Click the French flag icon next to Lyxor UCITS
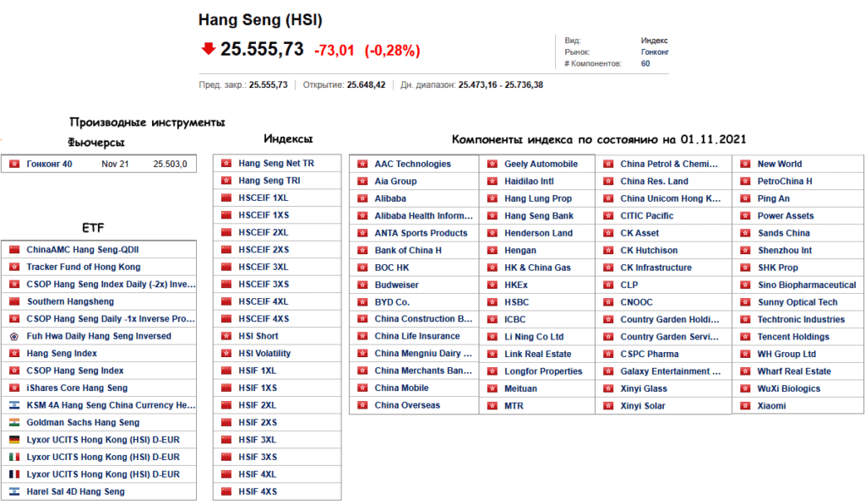The image size is (865, 504). (x=14, y=474)
